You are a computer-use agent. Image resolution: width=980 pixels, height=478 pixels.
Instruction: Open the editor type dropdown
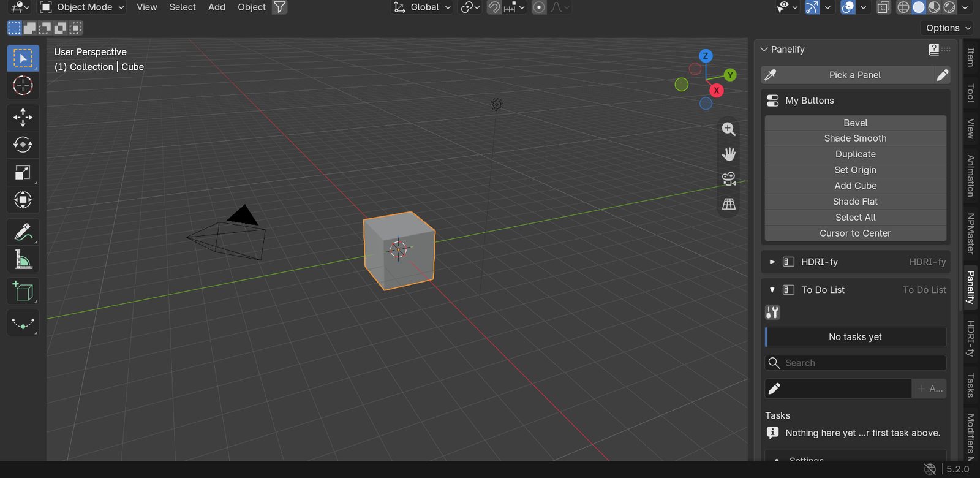click(20, 7)
